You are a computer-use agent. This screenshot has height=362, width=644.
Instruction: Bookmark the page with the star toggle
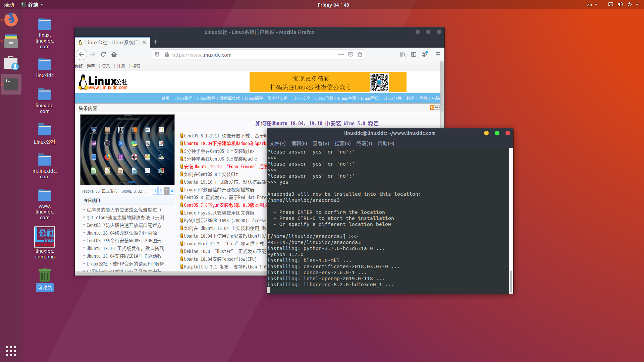pos(360,54)
